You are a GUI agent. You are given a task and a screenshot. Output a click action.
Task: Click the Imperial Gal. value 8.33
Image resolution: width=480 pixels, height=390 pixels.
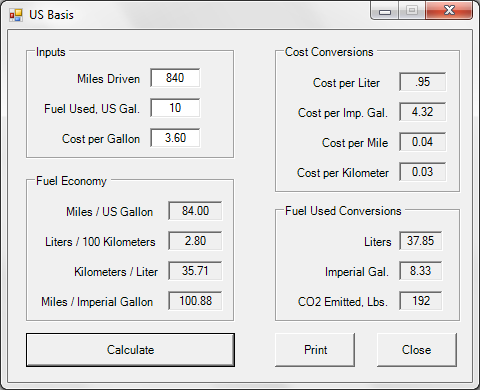point(421,271)
